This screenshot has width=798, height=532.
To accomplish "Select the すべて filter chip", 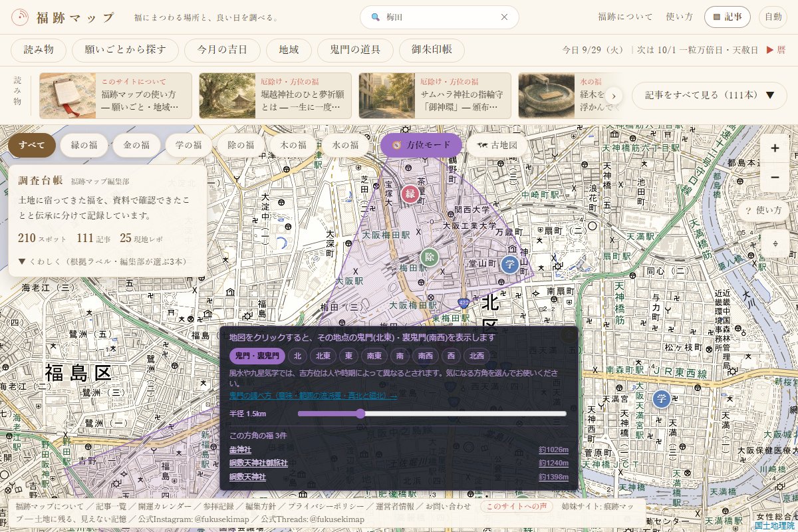I will tap(32, 145).
